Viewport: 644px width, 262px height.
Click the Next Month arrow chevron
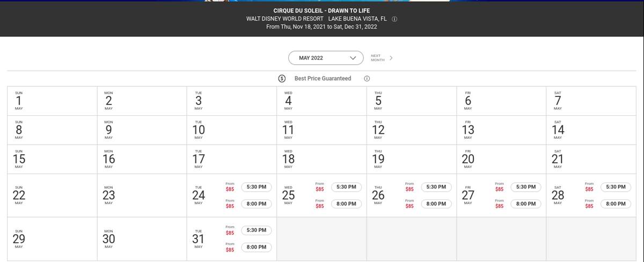click(391, 58)
